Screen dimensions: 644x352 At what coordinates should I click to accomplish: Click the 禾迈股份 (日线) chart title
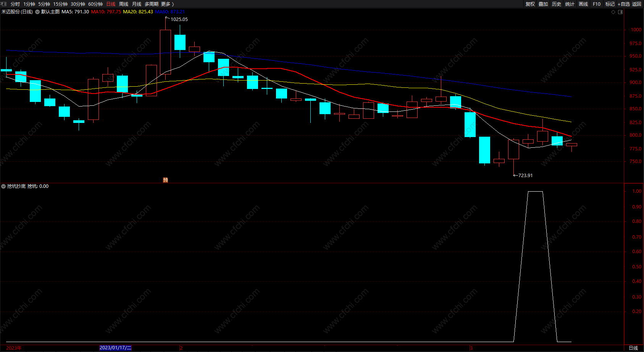click(17, 12)
